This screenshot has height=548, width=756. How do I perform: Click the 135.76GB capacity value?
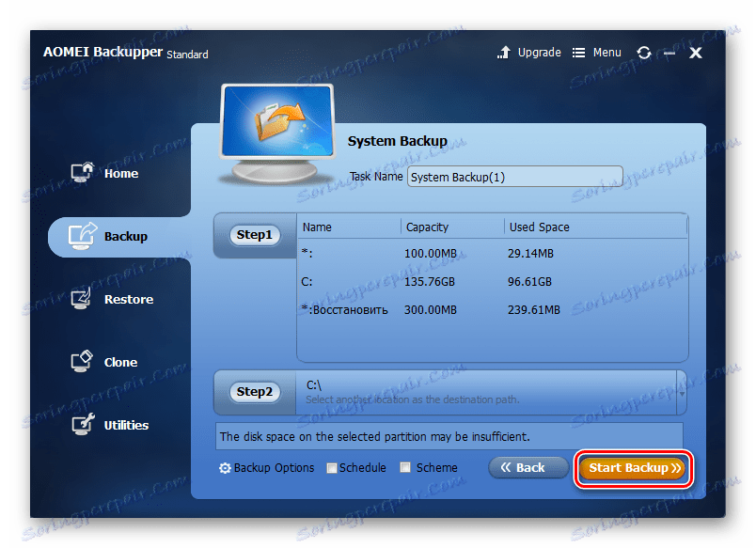click(429, 282)
